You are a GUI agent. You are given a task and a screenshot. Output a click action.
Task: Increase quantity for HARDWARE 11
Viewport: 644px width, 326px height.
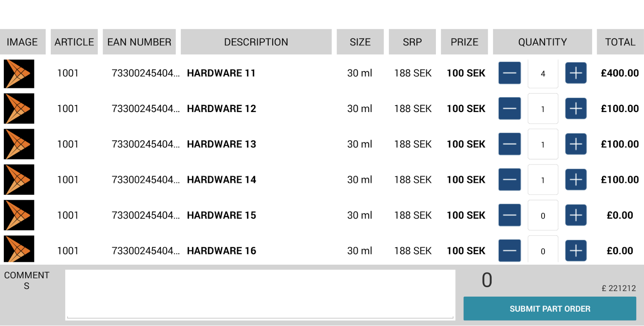tap(576, 73)
